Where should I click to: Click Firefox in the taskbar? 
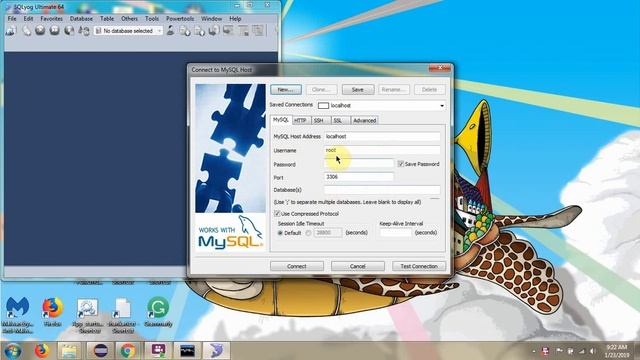(42, 351)
